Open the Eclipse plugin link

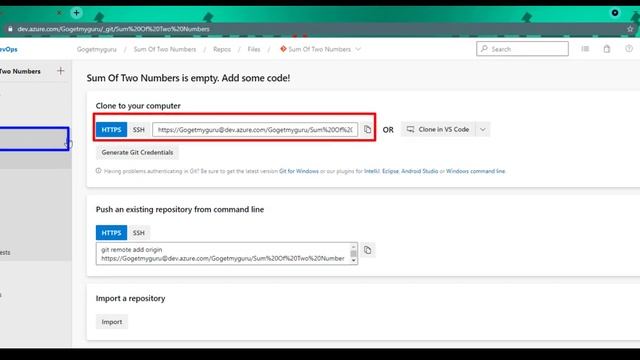coord(390,171)
